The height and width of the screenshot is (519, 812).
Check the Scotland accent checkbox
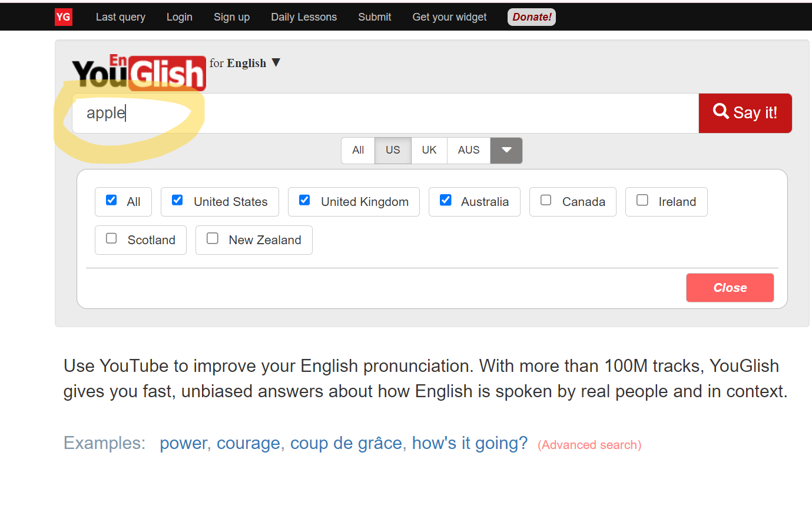[111, 238]
